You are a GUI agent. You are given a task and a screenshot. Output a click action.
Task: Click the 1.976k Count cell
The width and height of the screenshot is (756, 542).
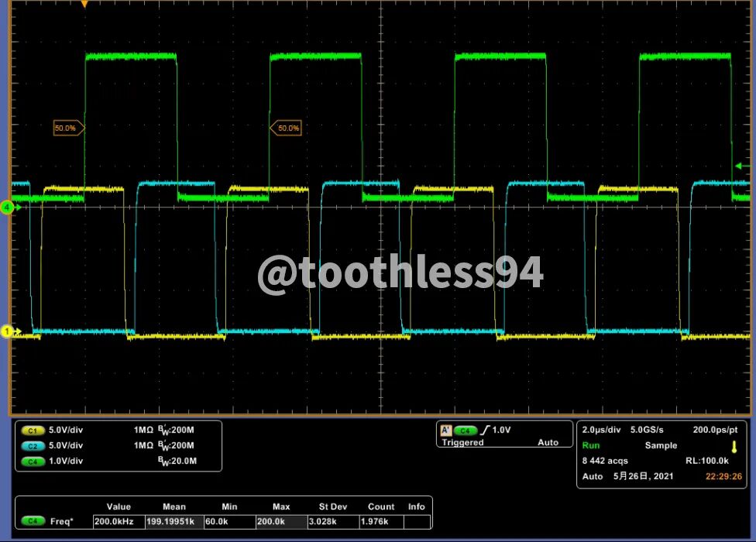click(x=381, y=522)
